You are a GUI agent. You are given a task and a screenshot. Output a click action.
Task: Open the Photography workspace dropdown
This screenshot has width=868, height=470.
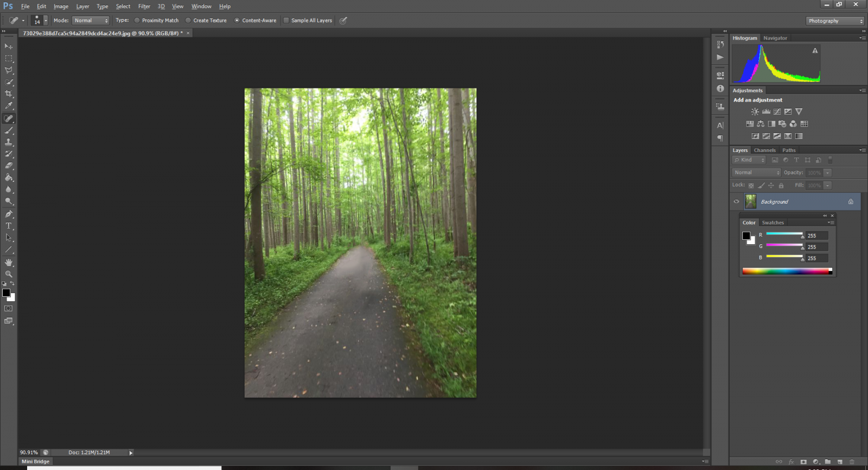(x=835, y=21)
